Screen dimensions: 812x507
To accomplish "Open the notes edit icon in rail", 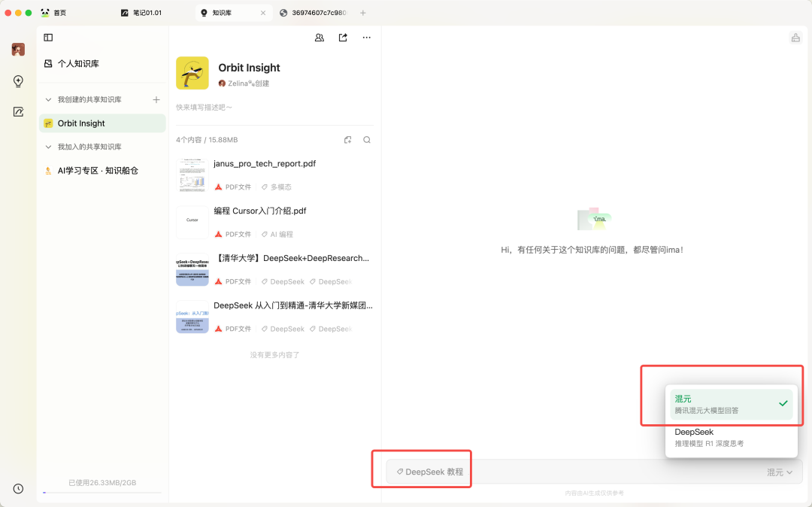I will 18,111.
